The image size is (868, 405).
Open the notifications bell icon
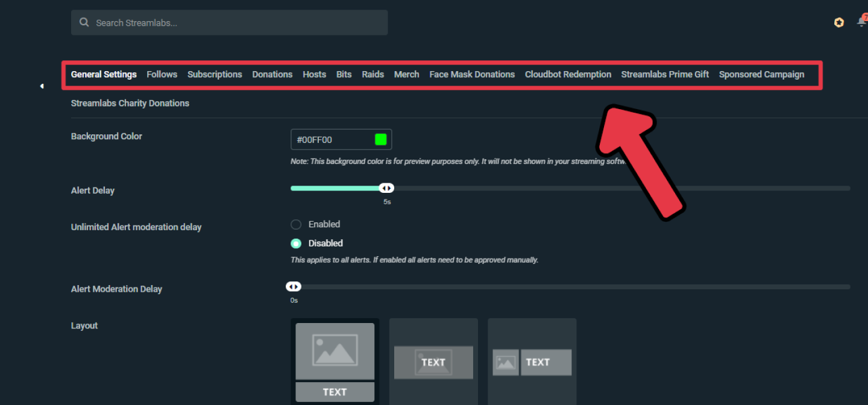[861, 22]
